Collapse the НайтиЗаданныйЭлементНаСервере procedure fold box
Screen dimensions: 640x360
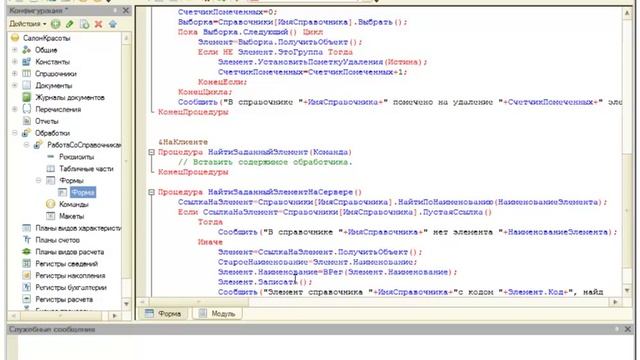pos(151,192)
